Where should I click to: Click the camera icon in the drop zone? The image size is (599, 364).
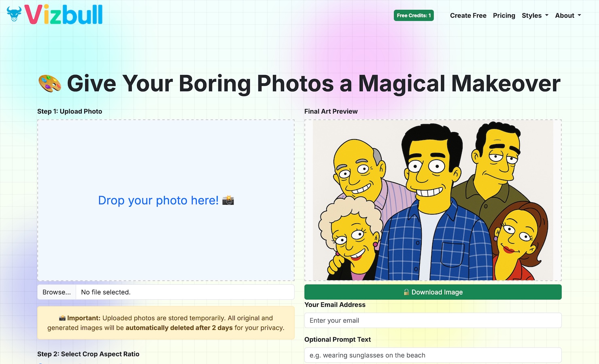coord(228,200)
